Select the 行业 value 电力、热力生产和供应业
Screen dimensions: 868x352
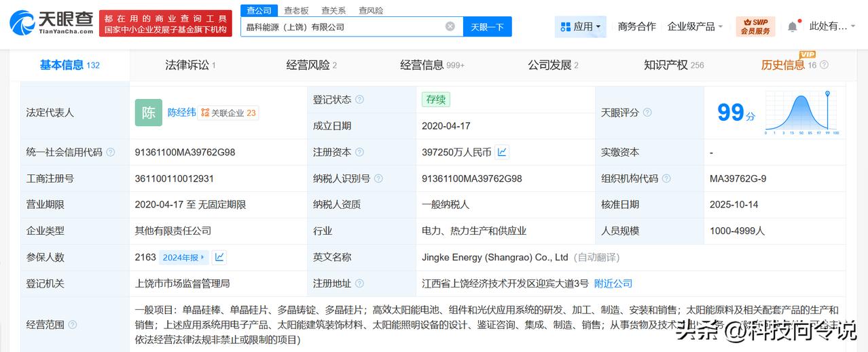[474, 231]
